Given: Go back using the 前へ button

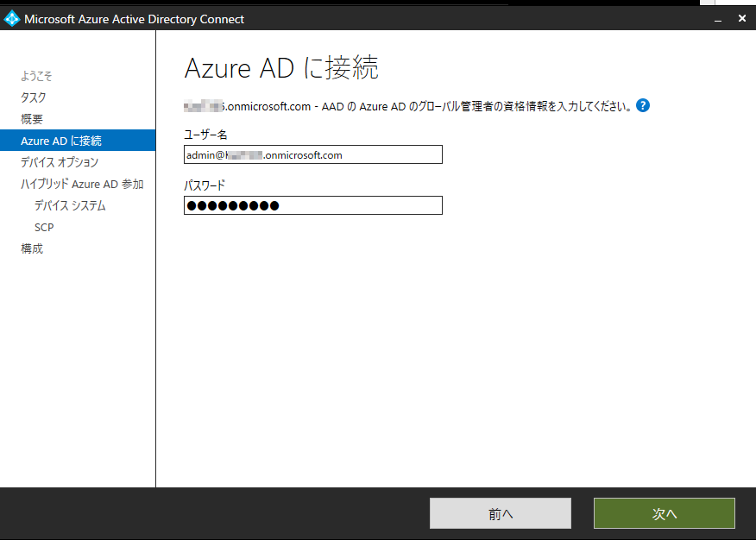Looking at the screenshot, I should 500,512.
